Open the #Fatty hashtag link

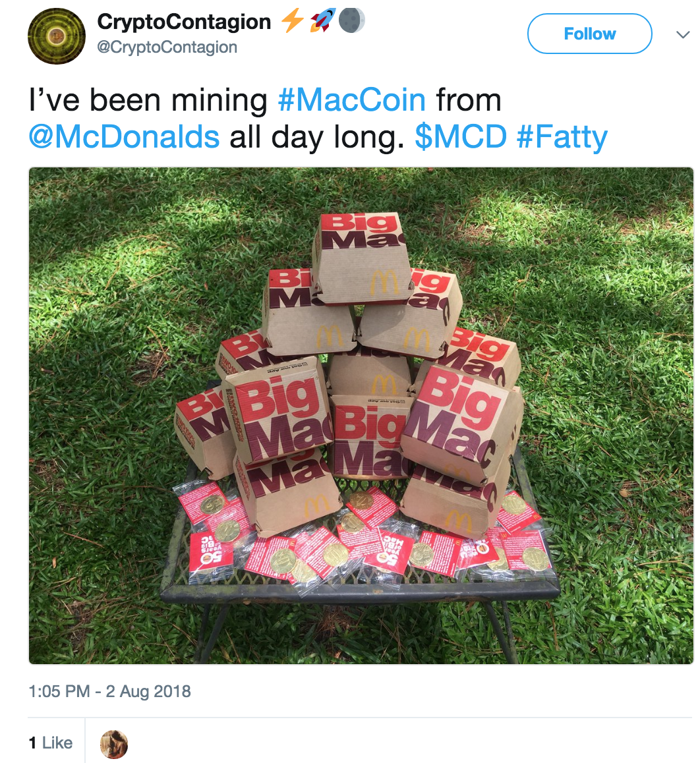click(x=562, y=138)
